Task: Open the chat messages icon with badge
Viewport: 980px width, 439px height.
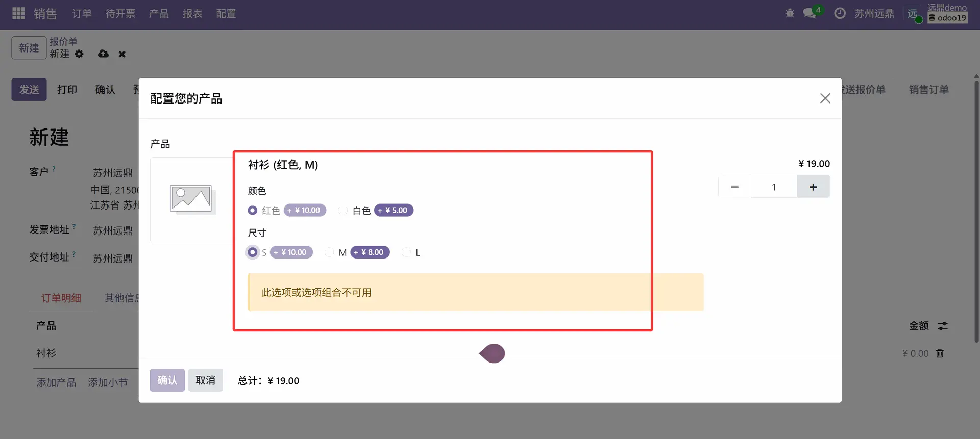Action: point(810,13)
